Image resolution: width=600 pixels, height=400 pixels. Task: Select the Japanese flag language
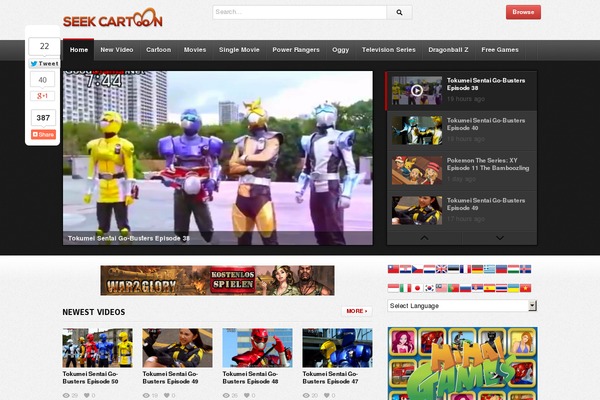pos(417,288)
